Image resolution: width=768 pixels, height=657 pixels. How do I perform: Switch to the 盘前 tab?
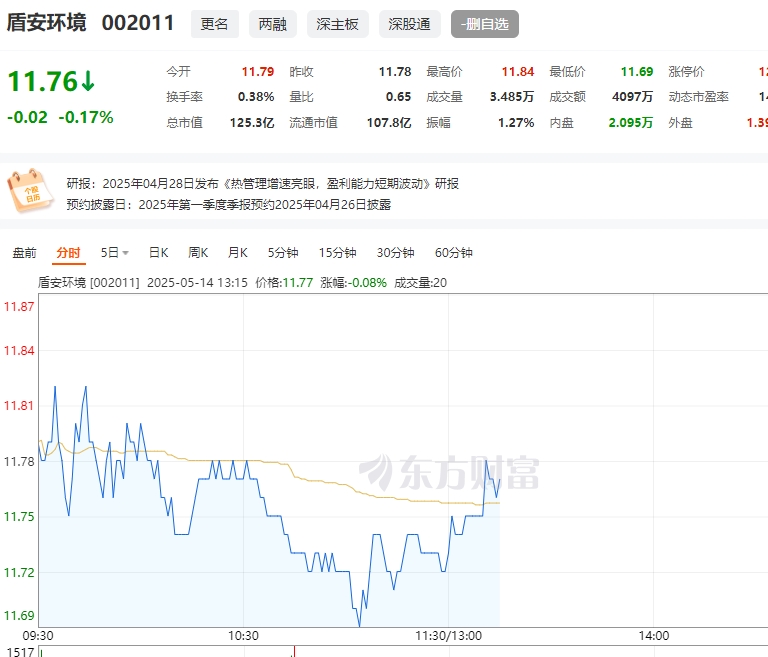(x=24, y=253)
